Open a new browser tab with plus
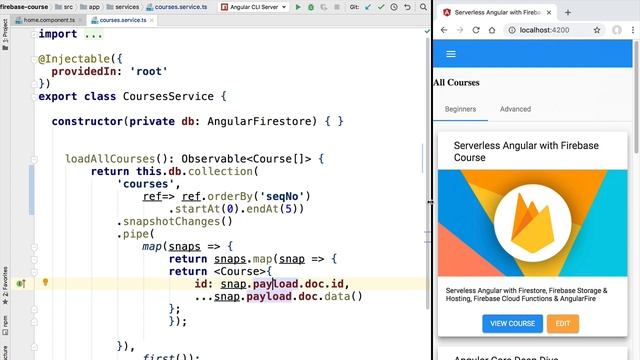The image size is (640, 360). coord(568,12)
